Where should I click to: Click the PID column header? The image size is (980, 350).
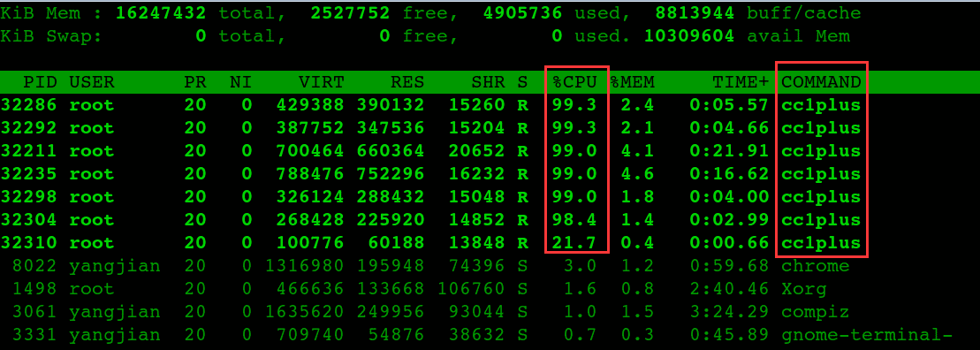41,82
